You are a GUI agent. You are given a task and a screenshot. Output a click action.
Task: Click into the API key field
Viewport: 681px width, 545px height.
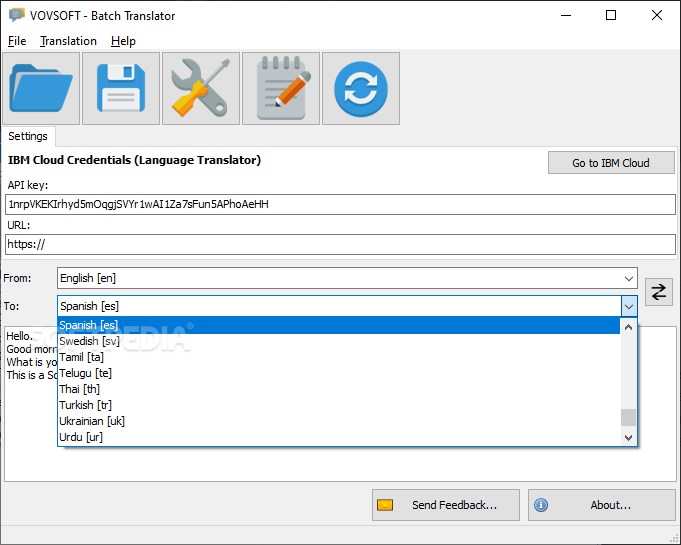pyautogui.click(x=340, y=205)
